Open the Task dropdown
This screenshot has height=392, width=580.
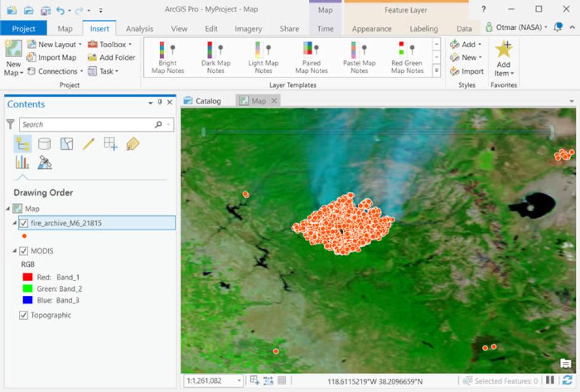116,72
